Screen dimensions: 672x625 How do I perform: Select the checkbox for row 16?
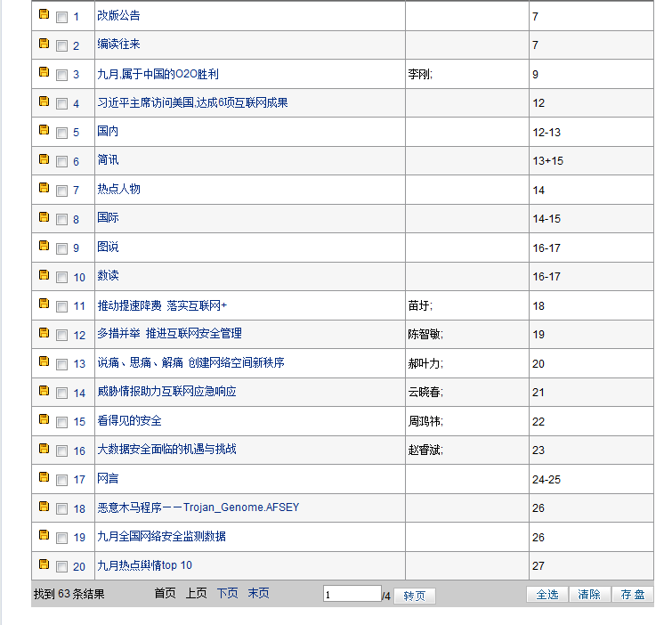pyautogui.click(x=61, y=451)
